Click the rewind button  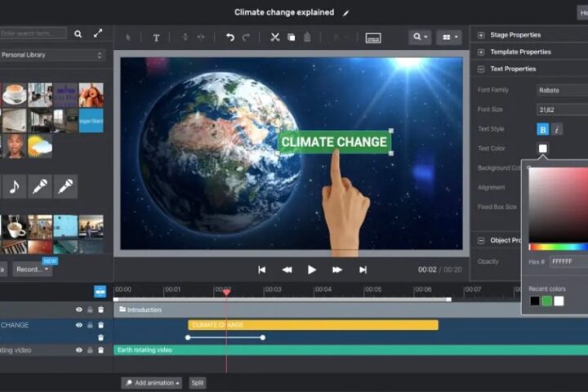point(287,269)
